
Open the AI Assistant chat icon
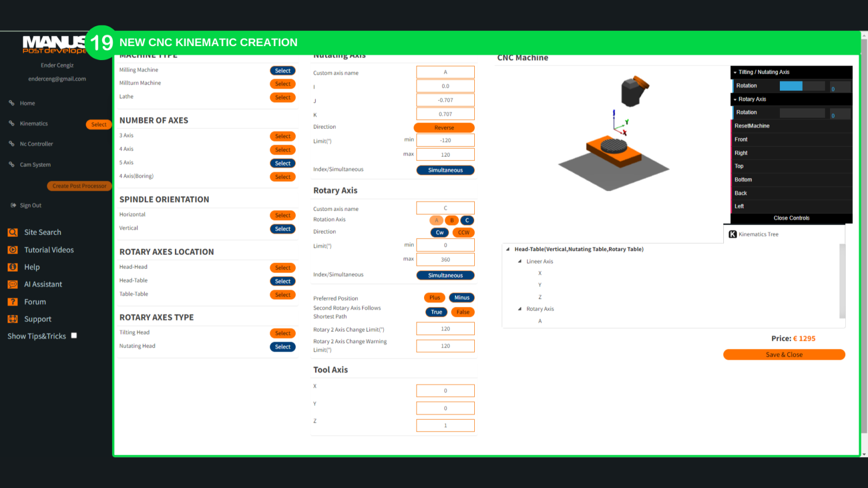click(x=12, y=285)
